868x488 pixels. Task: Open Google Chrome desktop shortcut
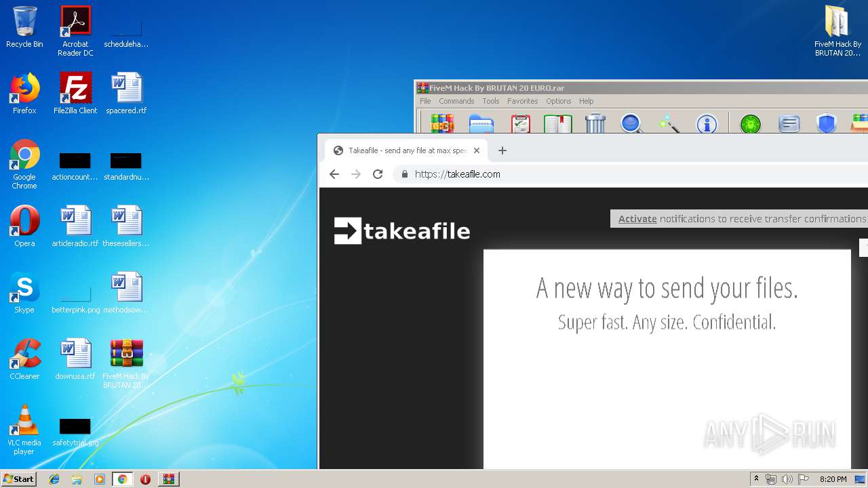pyautogui.click(x=24, y=164)
